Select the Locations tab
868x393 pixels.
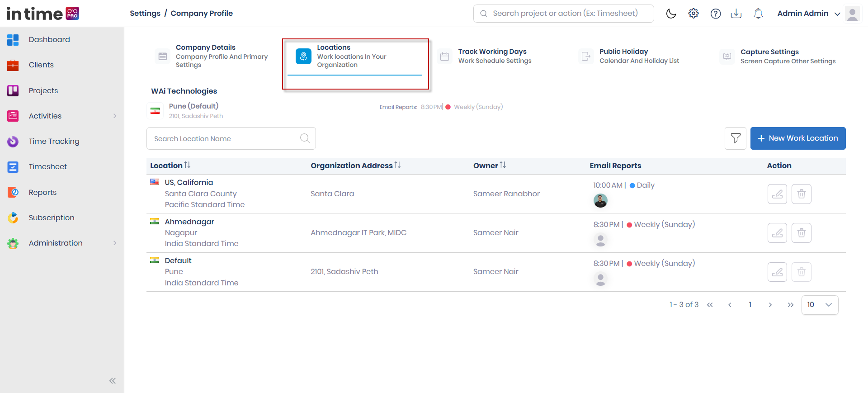click(355, 57)
